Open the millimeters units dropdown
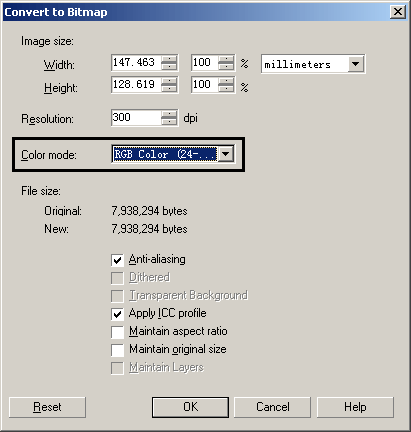The height and width of the screenshot is (432, 411). (356, 64)
